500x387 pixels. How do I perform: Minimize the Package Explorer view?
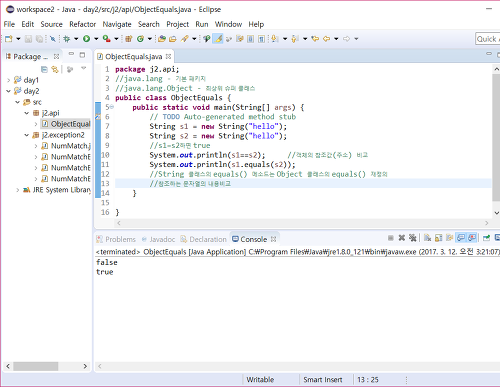tap(71, 54)
